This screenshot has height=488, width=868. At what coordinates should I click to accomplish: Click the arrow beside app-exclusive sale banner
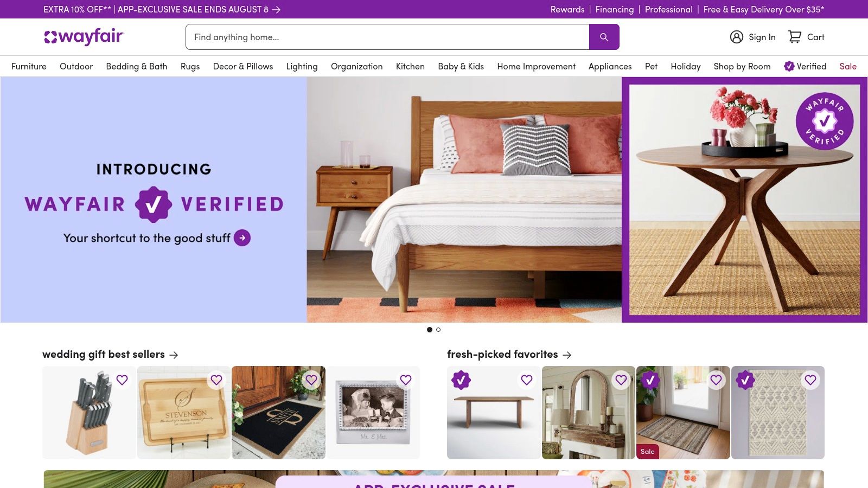(x=276, y=9)
